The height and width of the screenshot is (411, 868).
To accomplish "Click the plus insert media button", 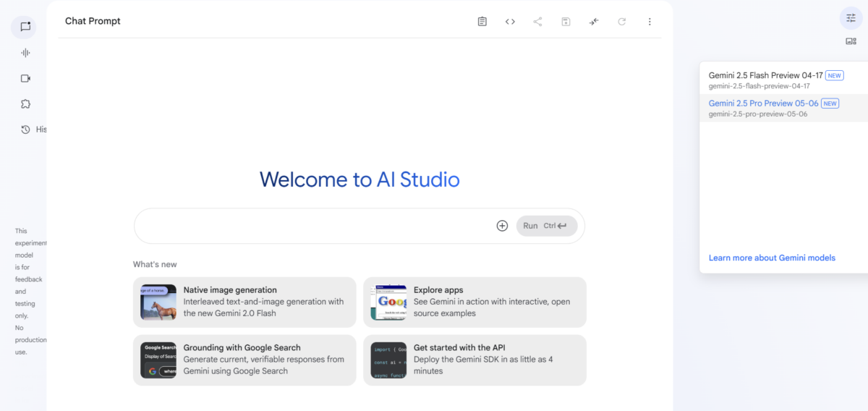I will pyautogui.click(x=502, y=226).
